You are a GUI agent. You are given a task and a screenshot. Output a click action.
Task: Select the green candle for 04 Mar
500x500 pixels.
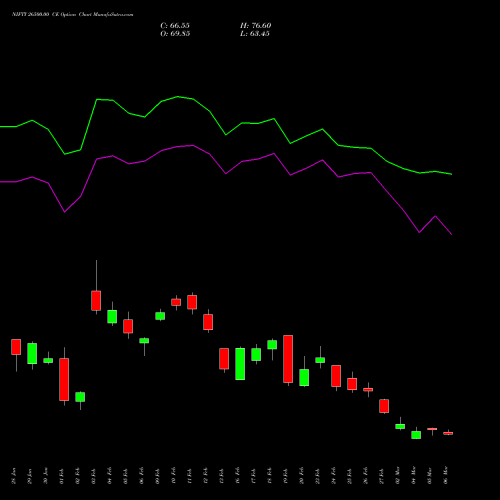pyautogui.click(x=416, y=435)
